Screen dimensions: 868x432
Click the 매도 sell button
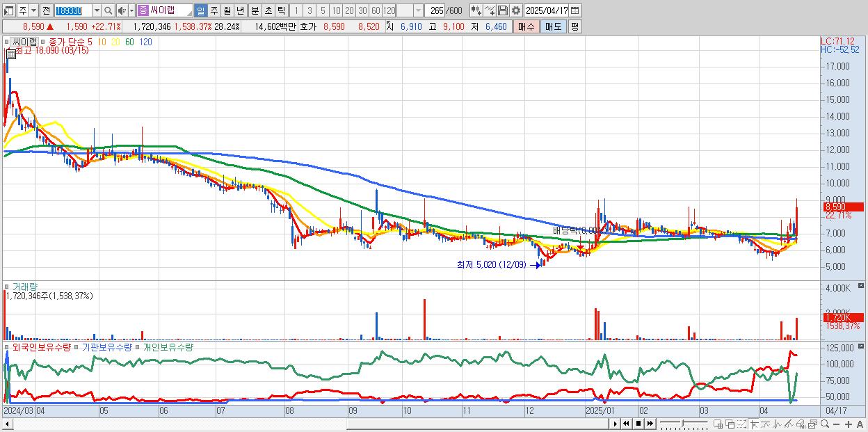point(553,26)
